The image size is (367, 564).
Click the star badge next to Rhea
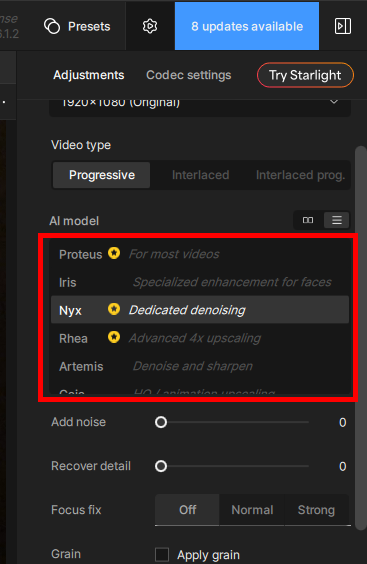(114, 337)
